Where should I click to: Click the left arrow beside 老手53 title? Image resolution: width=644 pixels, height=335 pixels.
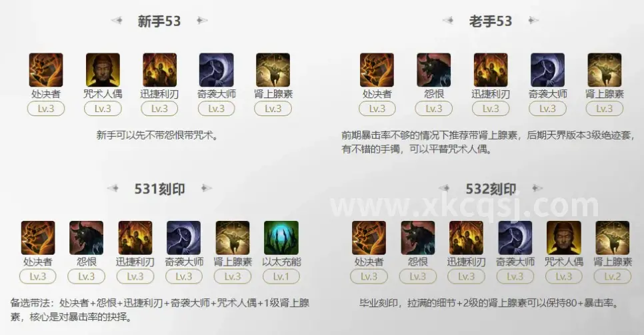pos(448,20)
